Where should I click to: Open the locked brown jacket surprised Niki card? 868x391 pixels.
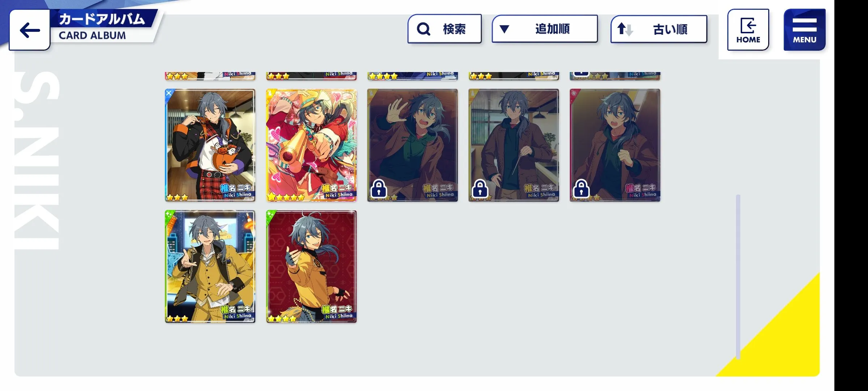point(615,145)
